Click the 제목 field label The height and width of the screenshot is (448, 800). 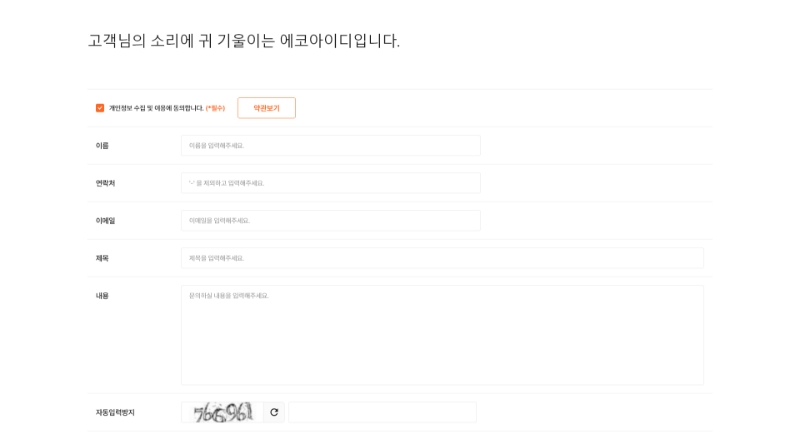(102, 258)
